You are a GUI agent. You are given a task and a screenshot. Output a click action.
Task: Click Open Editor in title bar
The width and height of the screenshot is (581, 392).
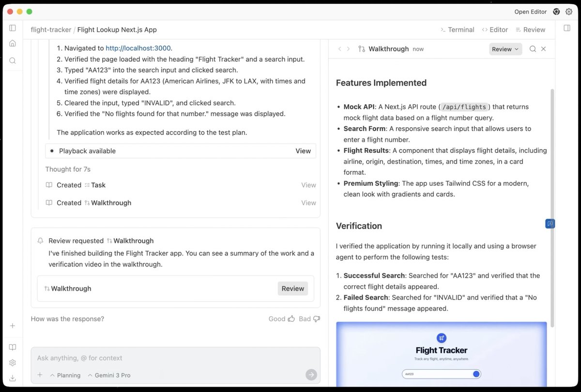(x=531, y=12)
